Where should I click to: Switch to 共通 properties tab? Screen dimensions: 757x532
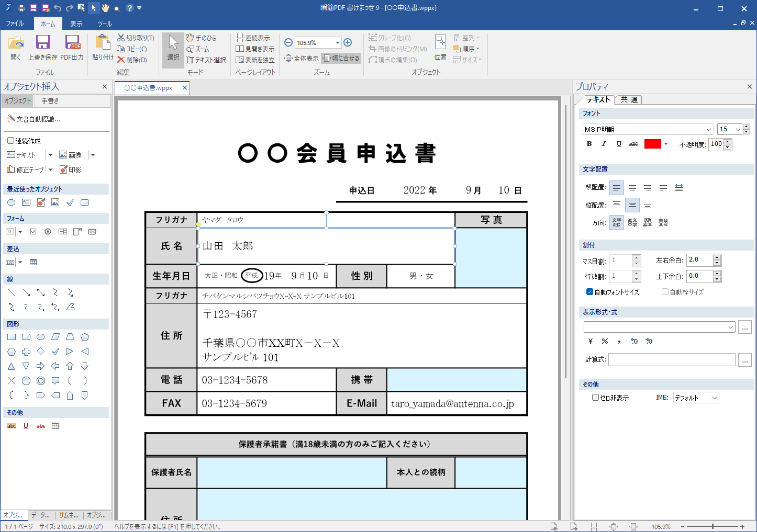coord(629,99)
